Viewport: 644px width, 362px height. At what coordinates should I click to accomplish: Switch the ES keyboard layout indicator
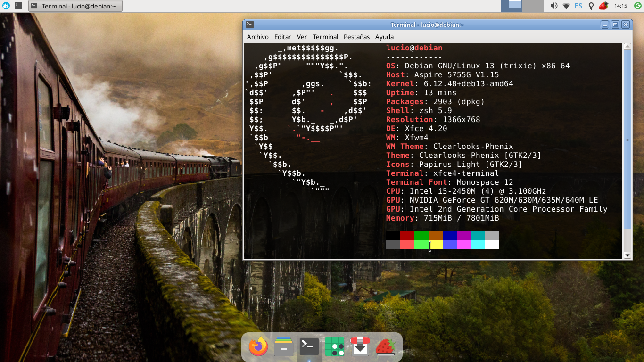click(578, 6)
